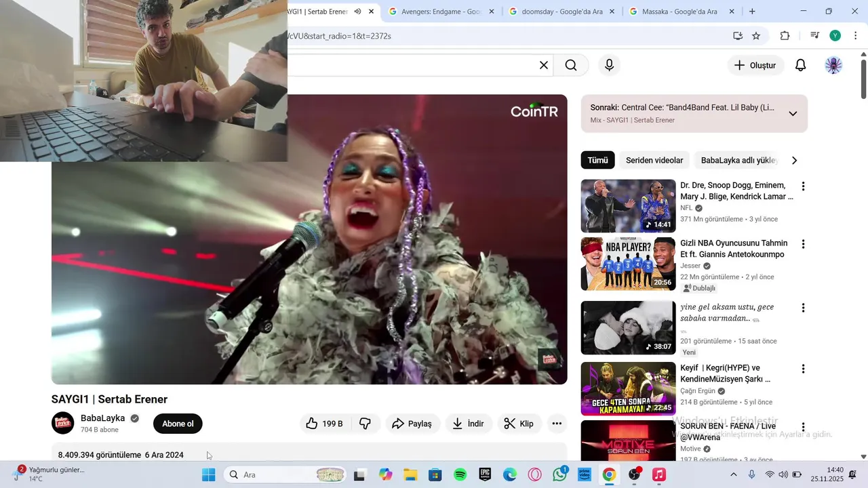Bookmark this page with the star icon
This screenshot has height=488, width=868.
(756, 36)
